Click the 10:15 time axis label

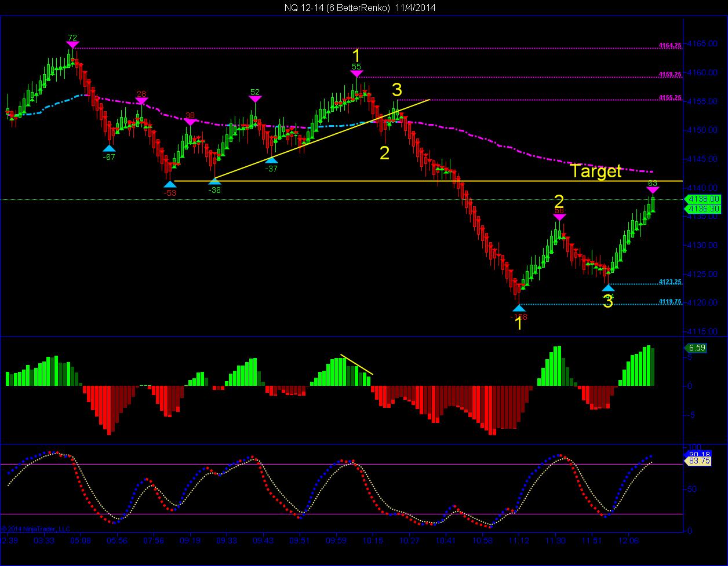point(373,540)
